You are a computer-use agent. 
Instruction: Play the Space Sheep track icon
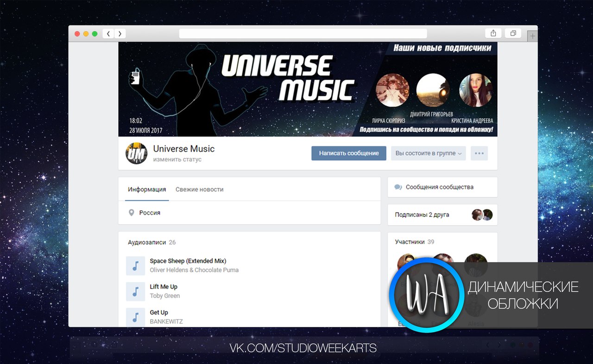point(135,266)
